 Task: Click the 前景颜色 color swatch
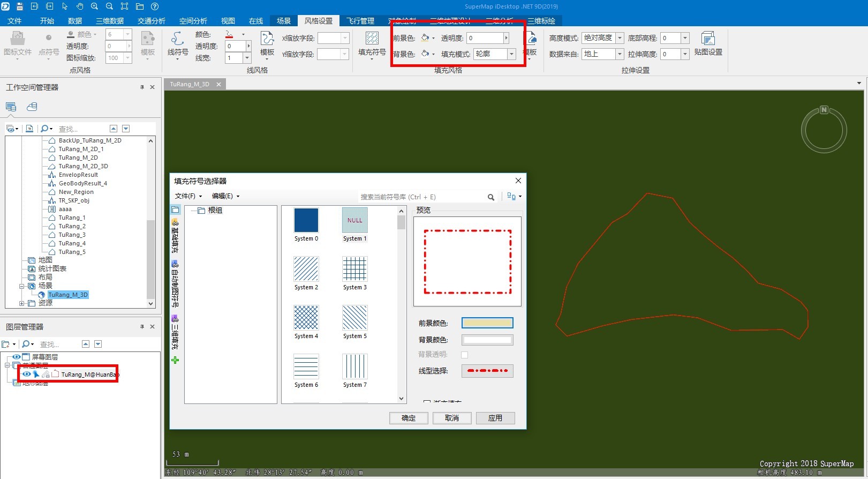pos(487,323)
